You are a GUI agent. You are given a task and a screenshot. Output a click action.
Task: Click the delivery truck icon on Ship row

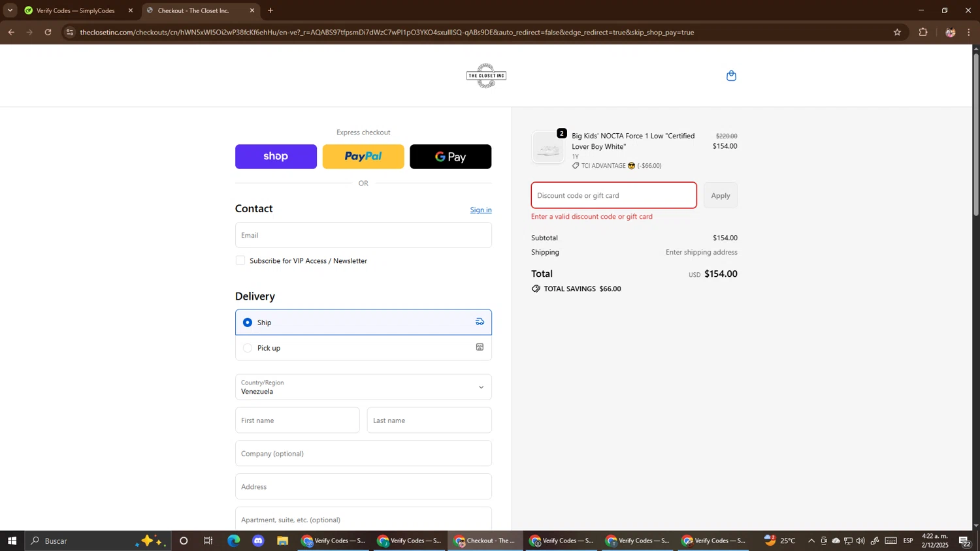coord(480,322)
